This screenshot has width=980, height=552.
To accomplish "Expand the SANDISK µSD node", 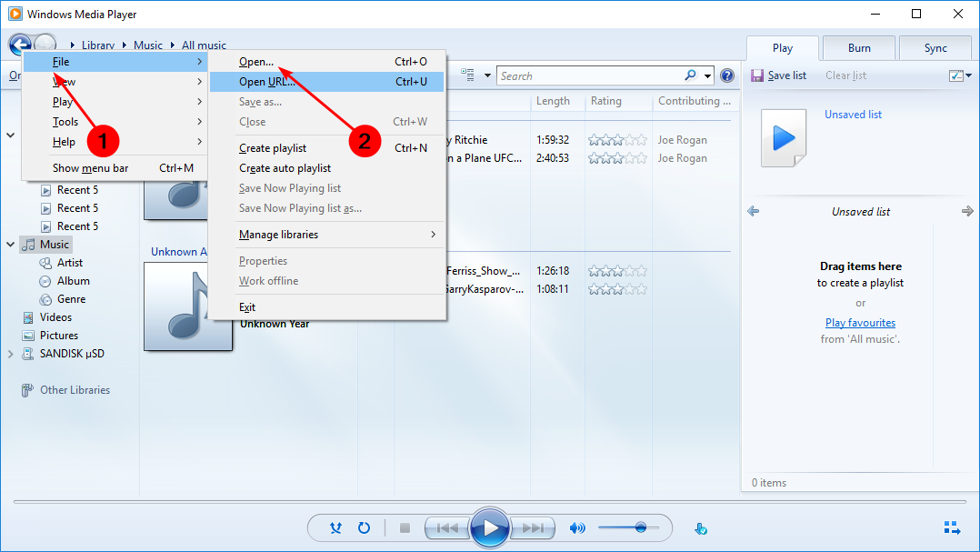I will point(11,354).
